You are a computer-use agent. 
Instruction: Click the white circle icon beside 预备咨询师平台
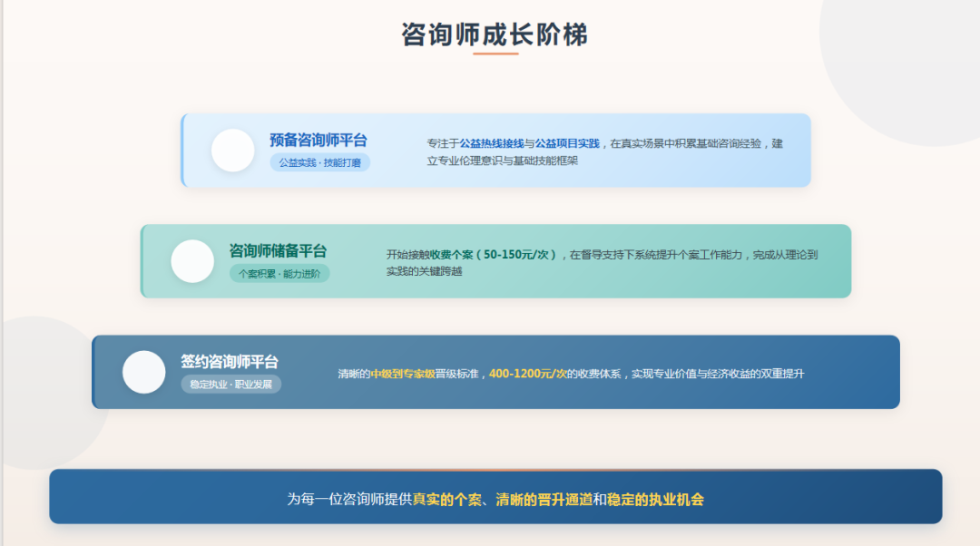[x=232, y=151]
